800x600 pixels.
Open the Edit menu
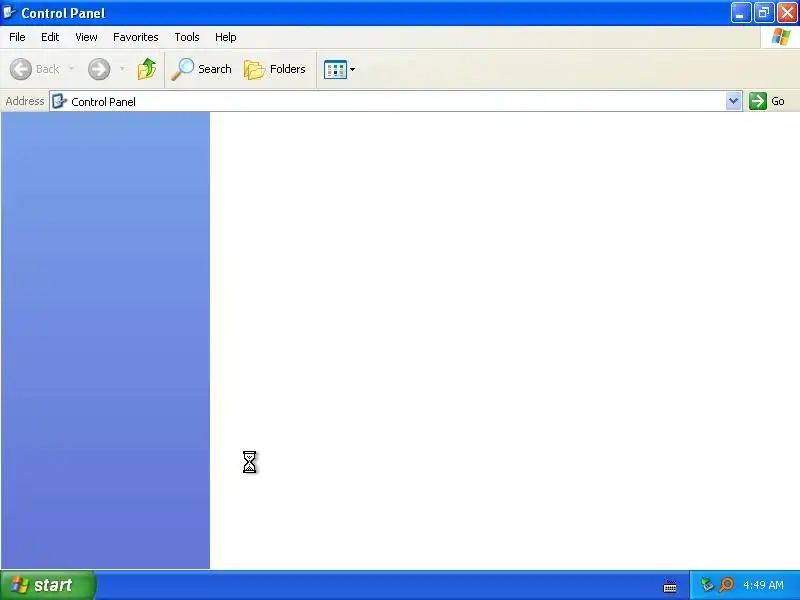tap(50, 37)
